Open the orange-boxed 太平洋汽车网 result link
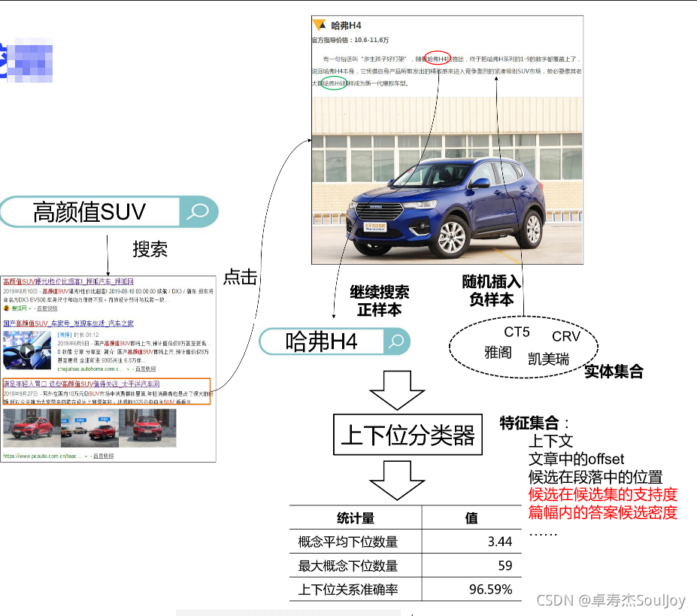Image resolution: width=697 pixels, height=616 pixels. [68, 384]
